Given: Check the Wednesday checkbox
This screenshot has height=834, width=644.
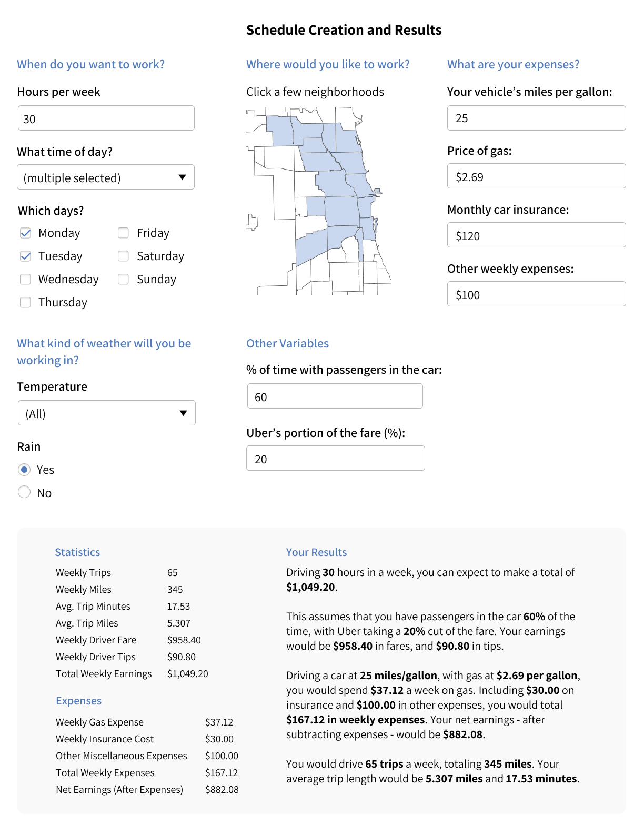Looking at the screenshot, I should 25,279.
